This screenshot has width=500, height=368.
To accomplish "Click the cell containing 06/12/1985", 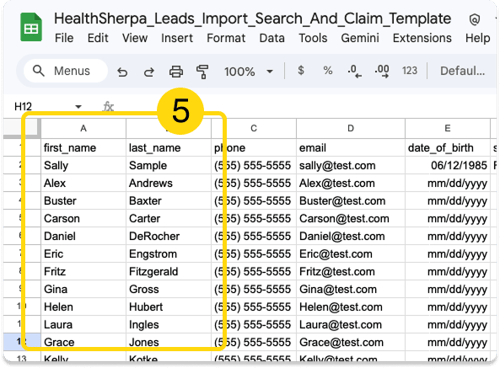I will pyautogui.click(x=448, y=165).
